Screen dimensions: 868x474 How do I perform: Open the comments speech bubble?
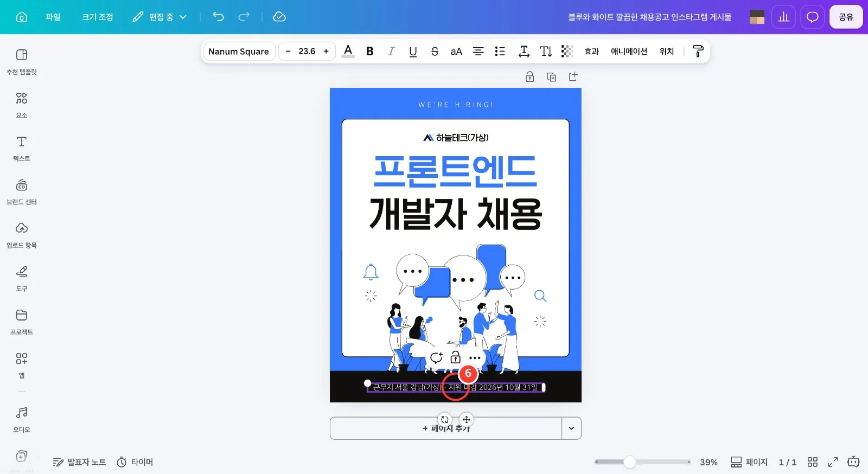(812, 17)
